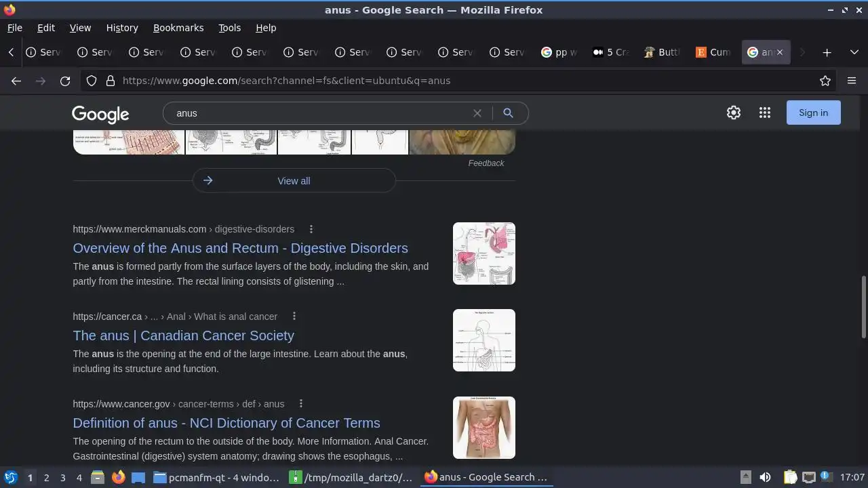Image resolution: width=868 pixels, height=488 pixels.
Task: Click the page vertical scrollbar thumb
Action: (863, 306)
